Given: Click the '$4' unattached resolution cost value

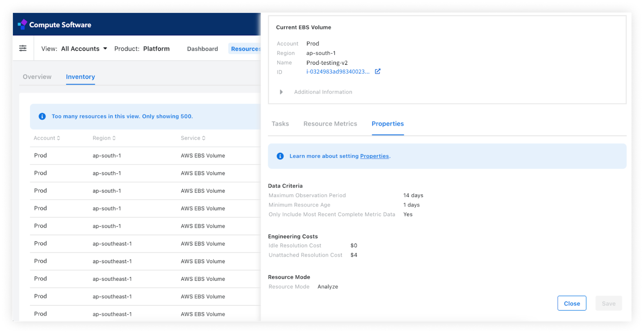Looking at the screenshot, I should (353, 255).
